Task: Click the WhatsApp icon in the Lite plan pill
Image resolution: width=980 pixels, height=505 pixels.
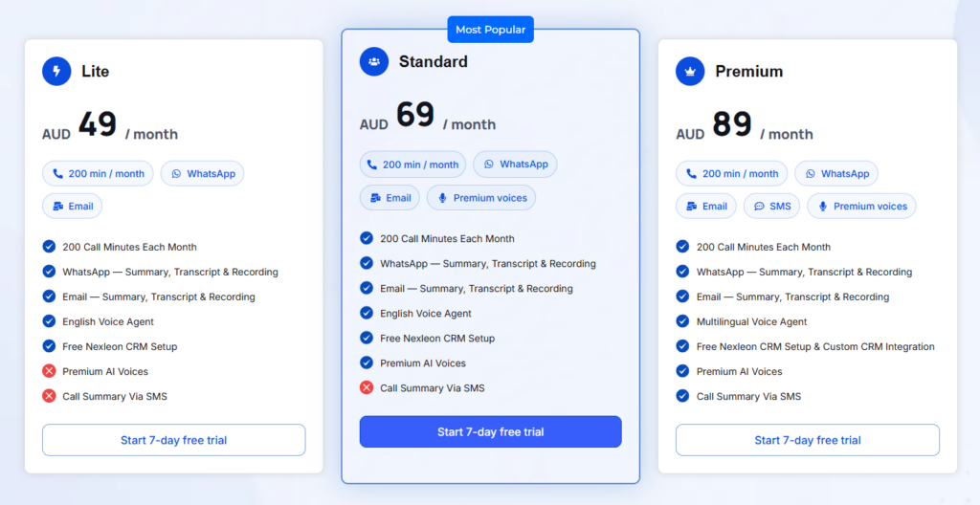Action: coord(176,174)
